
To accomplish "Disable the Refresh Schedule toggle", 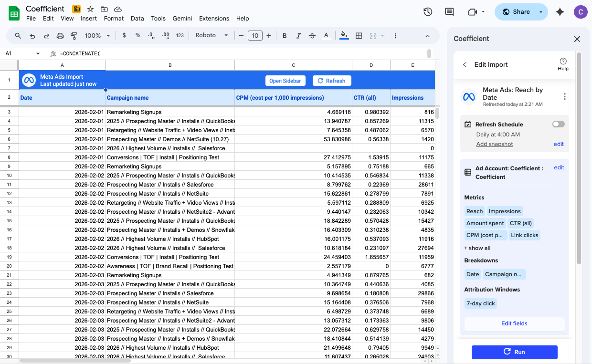I will coord(558,124).
